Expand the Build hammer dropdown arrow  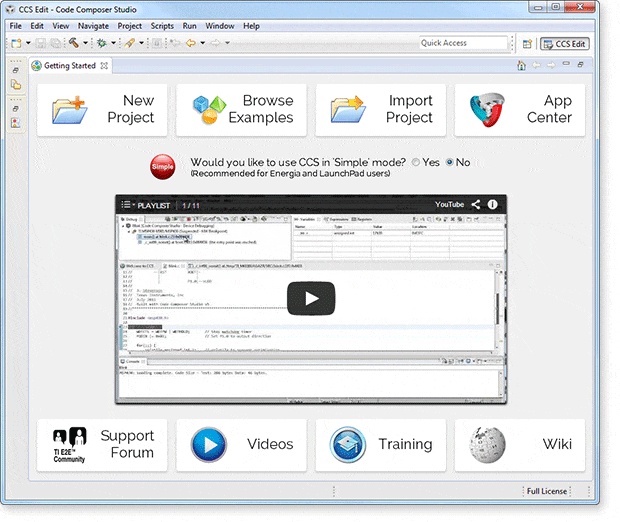pyautogui.click(x=85, y=43)
